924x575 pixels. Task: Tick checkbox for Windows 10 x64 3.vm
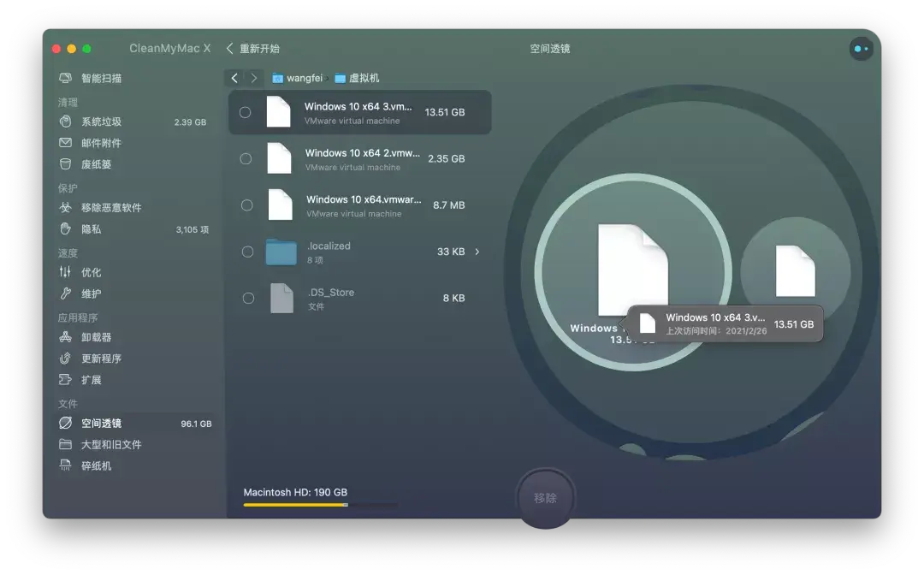click(246, 112)
